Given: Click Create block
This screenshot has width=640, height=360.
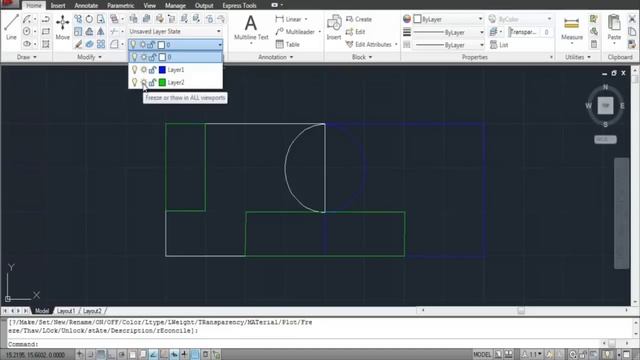Looking at the screenshot, I should [x=359, y=19].
